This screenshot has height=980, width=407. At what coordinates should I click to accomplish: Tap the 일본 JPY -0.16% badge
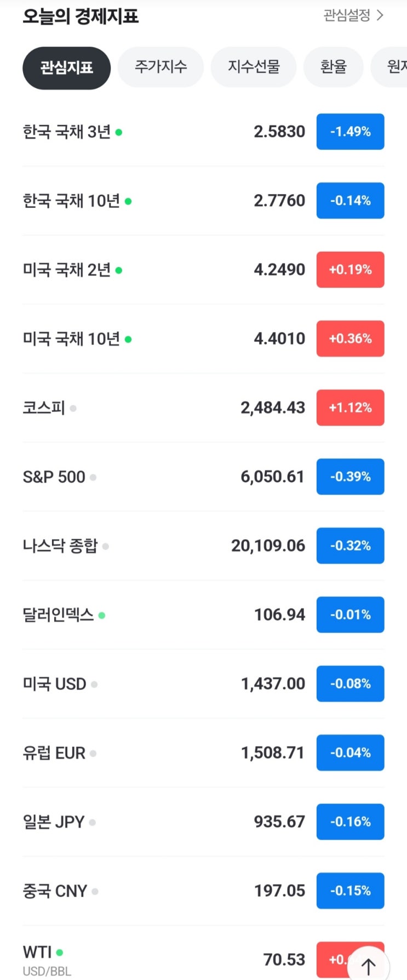click(350, 822)
